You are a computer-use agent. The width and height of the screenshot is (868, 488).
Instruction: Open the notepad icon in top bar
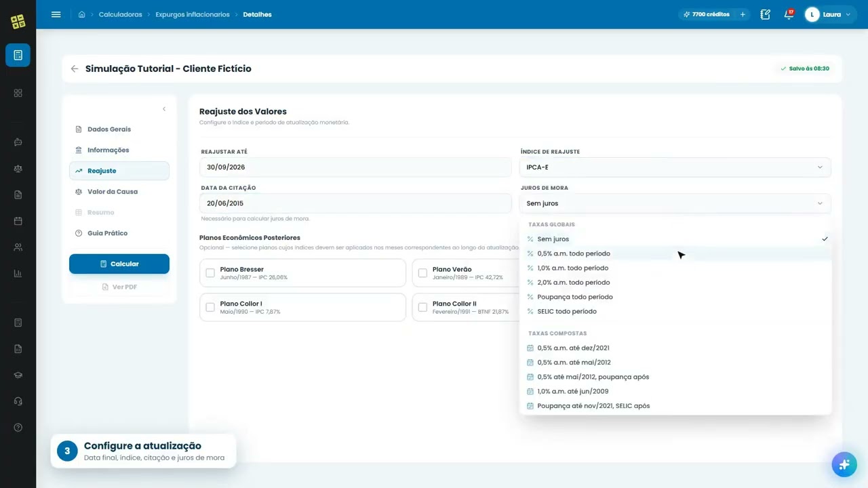pos(766,14)
